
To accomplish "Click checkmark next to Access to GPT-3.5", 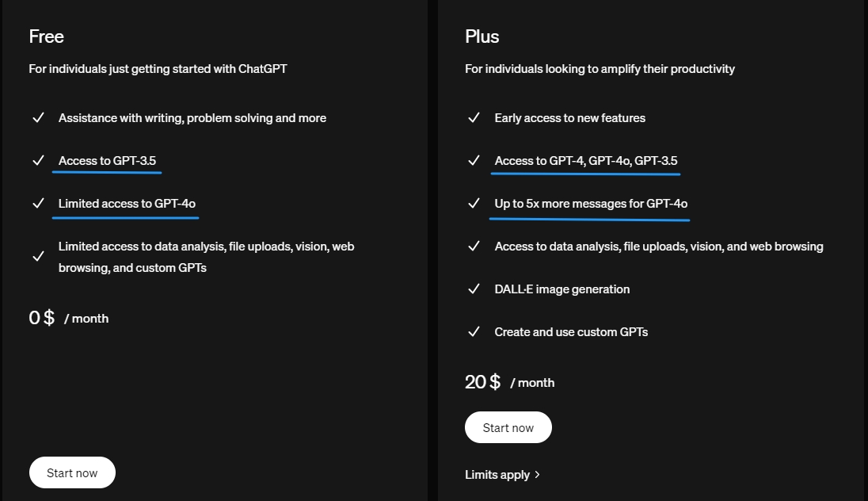I will point(38,161).
